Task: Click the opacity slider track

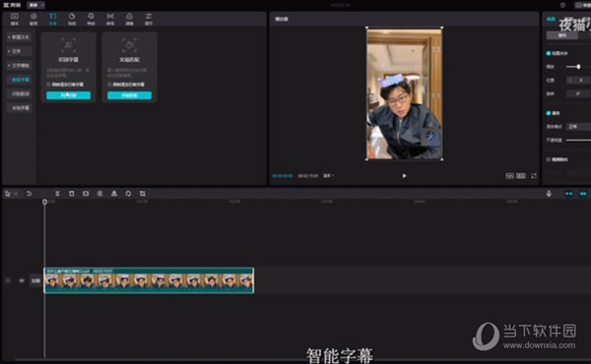Action: click(578, 140)
